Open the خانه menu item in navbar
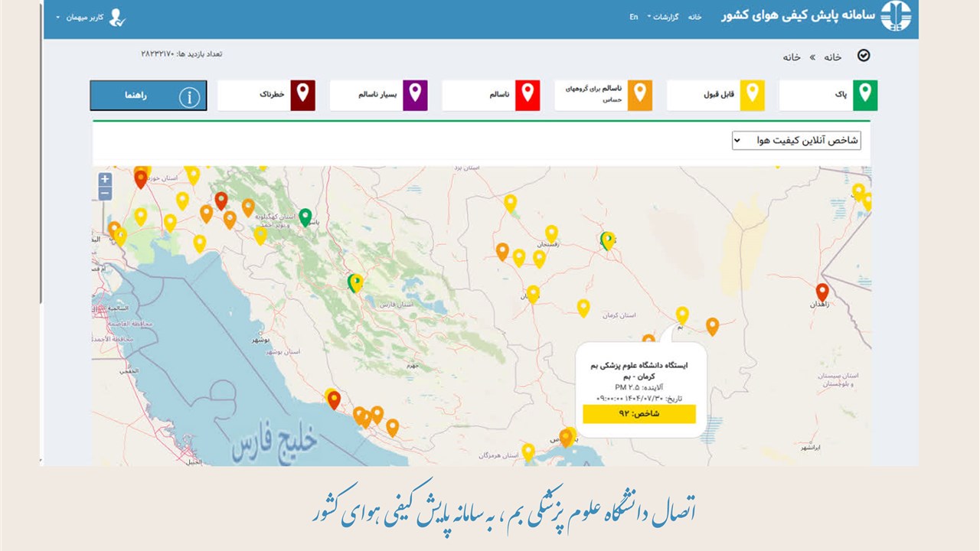 coord(694,17)
